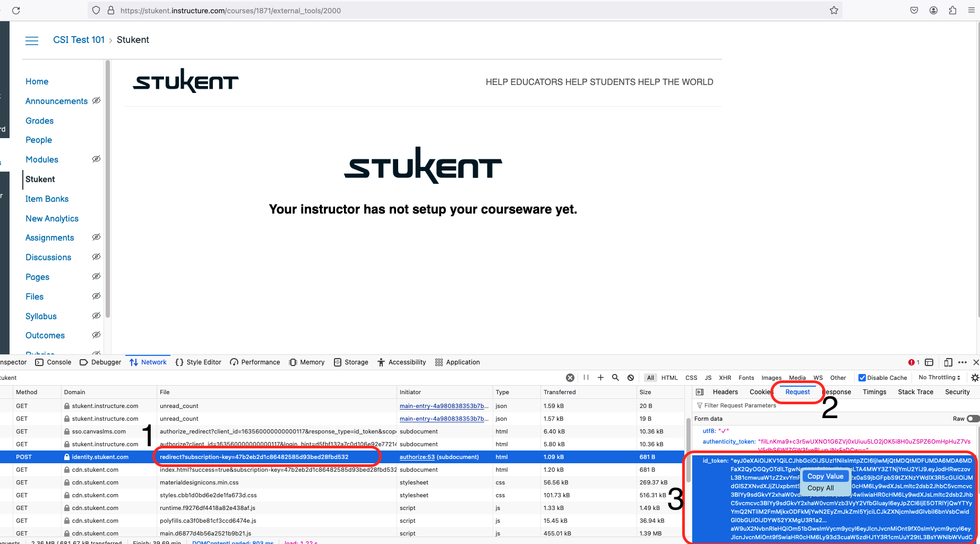Select the materialdesignicons.min.css request row
Image resolution: width=980 pixels, height=544 pixels.
pyautogui.click(x=342, y=482)
